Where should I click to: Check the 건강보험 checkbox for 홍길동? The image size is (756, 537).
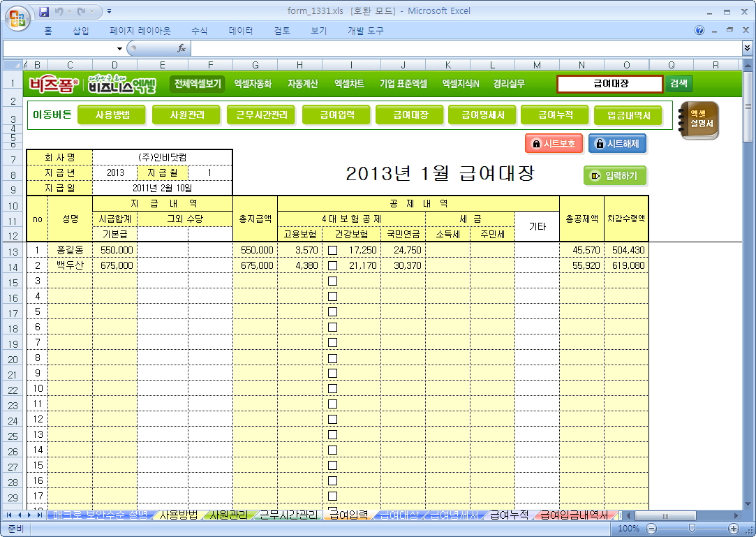click(333, 250)
